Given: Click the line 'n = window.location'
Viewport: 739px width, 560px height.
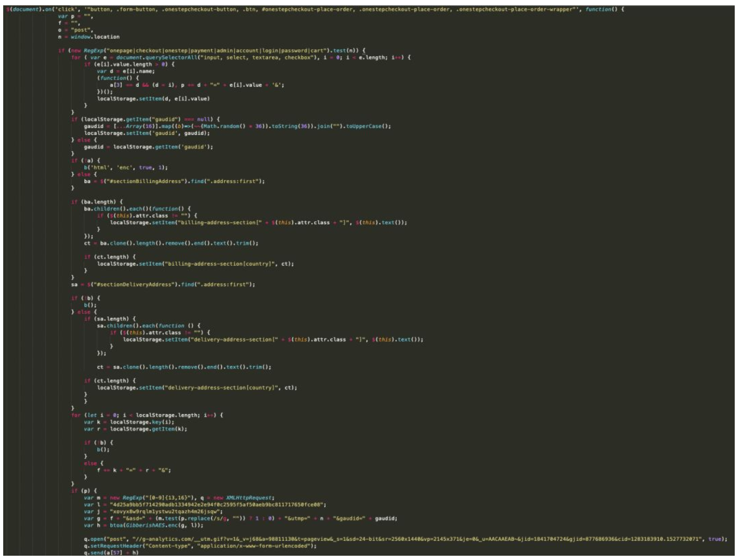Looking at the screenshot, I should click(x=89, y=37).
